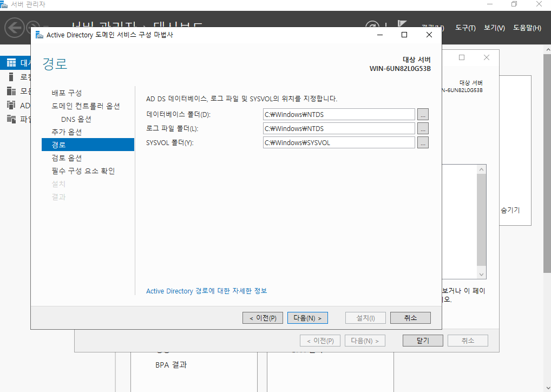Close the background wizard window
The image size is (551, 392).
point(487,57)
